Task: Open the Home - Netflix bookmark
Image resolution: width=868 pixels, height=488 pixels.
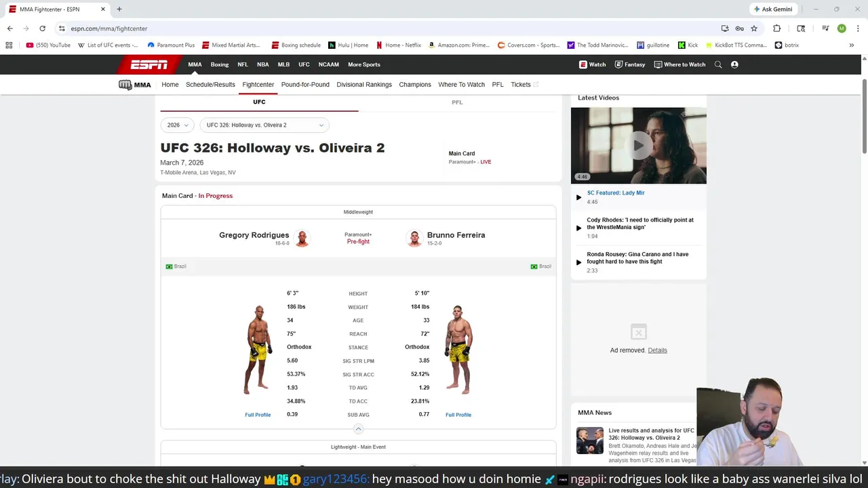Action: click(399, 45)
